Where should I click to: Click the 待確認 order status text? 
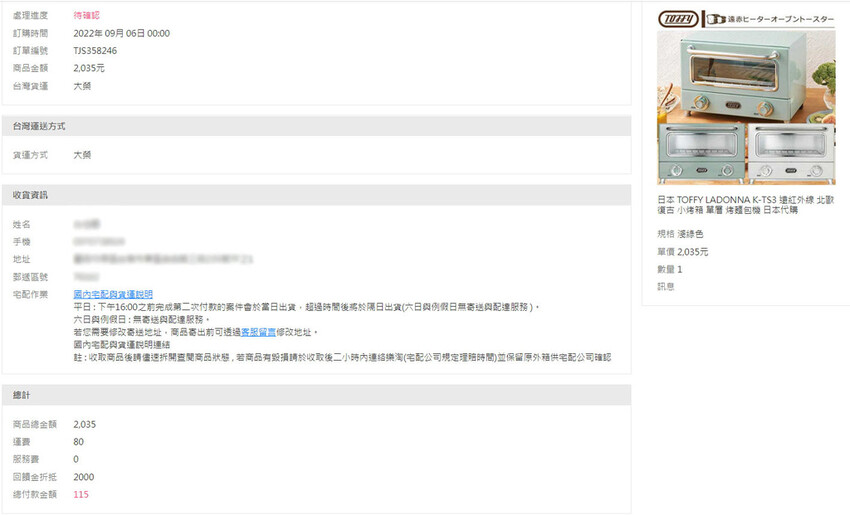pos(87,15)
